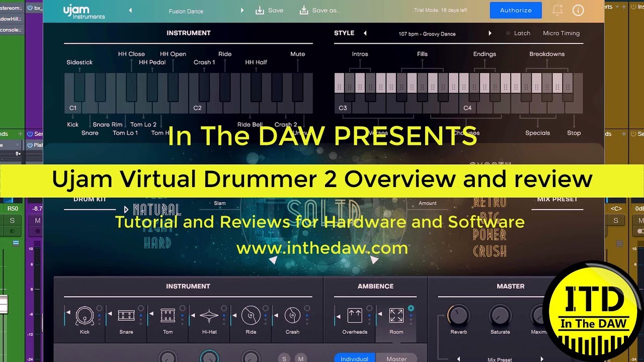Toggle the Snare channel round indicator
Screen dimensions: 644x362
pos(141,308)
